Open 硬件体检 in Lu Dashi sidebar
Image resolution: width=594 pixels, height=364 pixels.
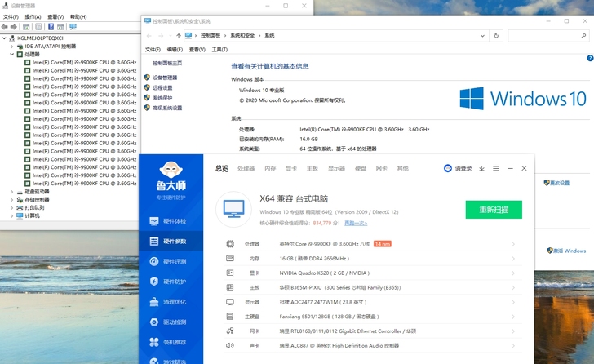171,221
